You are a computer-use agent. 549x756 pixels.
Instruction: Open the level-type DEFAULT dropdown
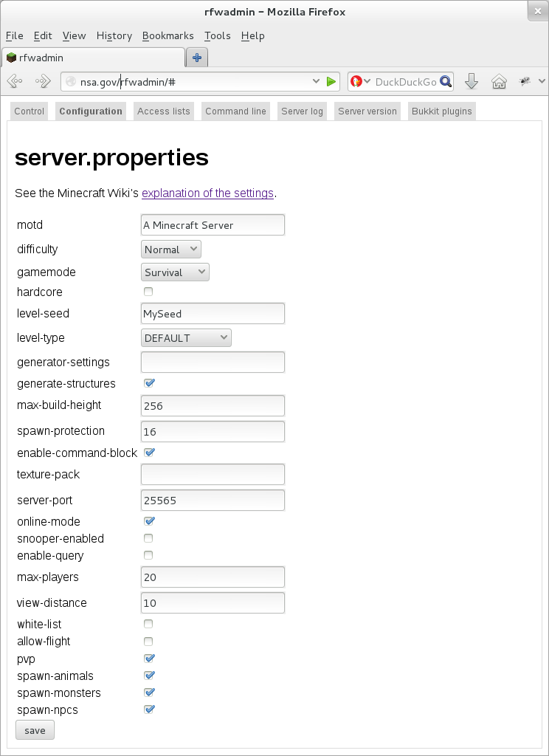pos(186,338)
